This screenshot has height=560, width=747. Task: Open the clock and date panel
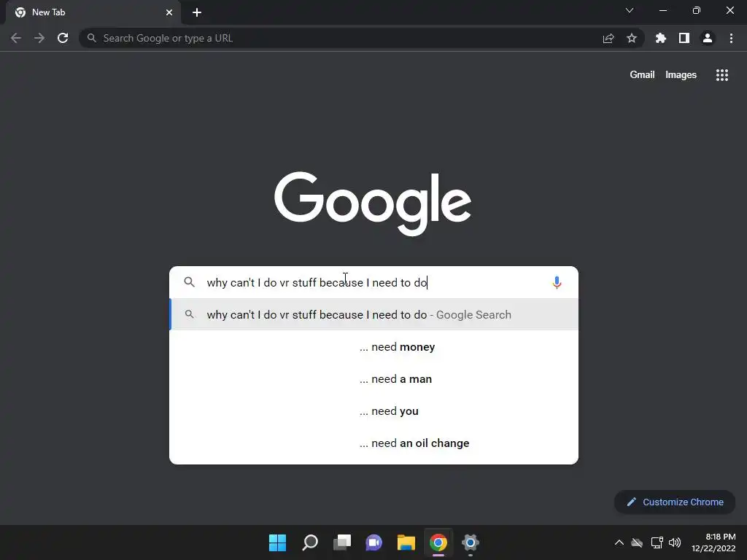click(713, 542)
